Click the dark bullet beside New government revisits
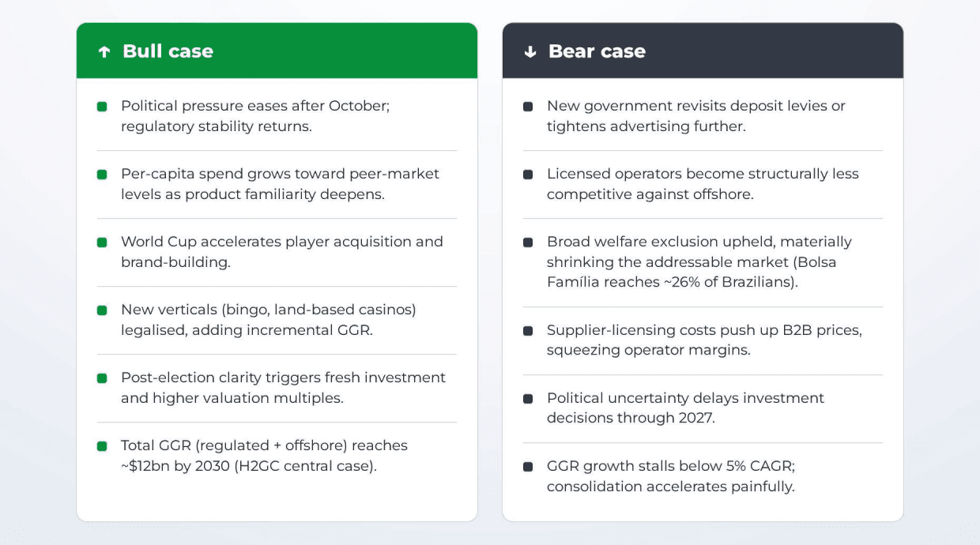The height and width of the screenshot is (545, 980). [x=528, y=107]
